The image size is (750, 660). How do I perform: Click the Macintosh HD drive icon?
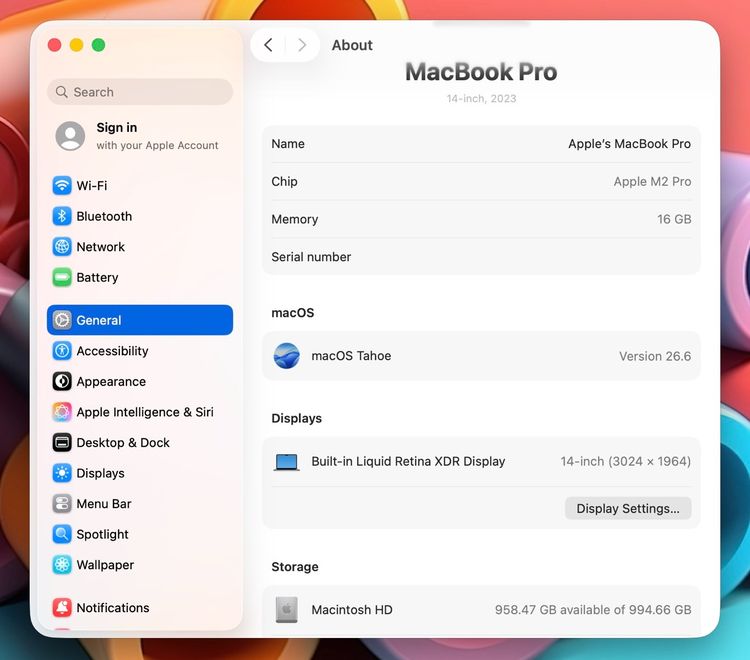(x=287, y=610)
